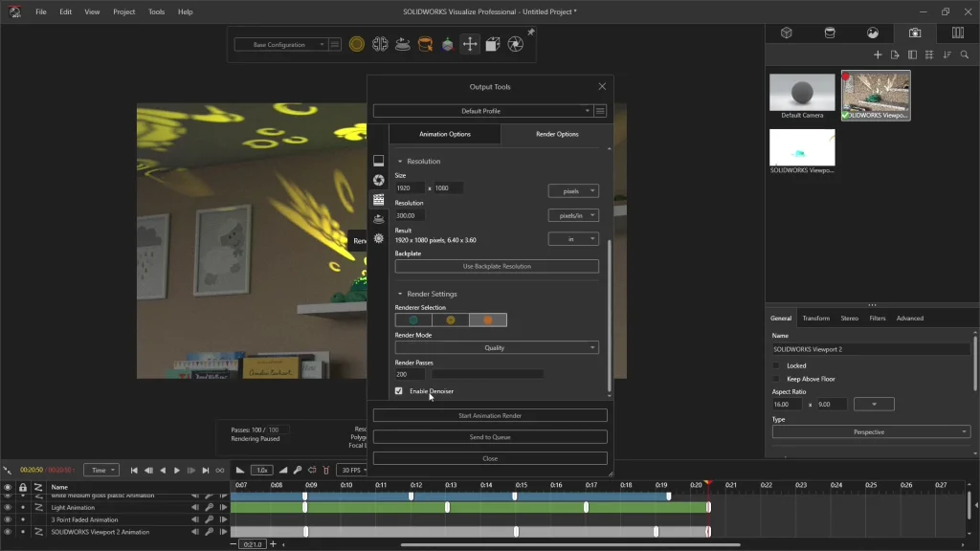Viewport: 980px width, 551px height.
Task: Open the Cameras tab in the palette
Action: (914, 33)
